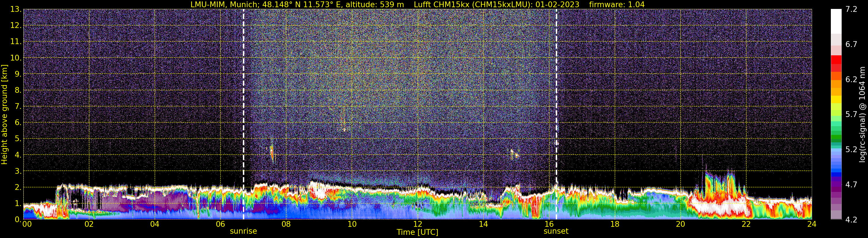Click the time axis tick '02'

pos(89,224)
